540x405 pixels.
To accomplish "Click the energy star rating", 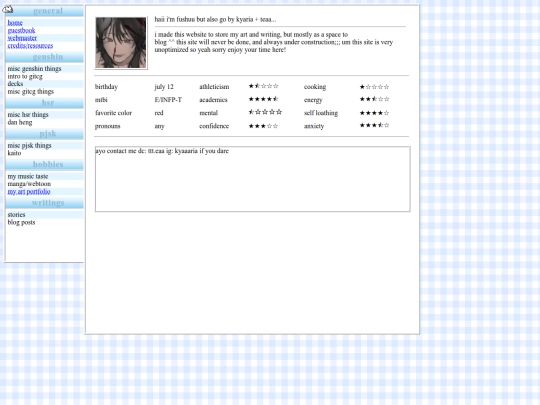I will [x=374, y=99].
